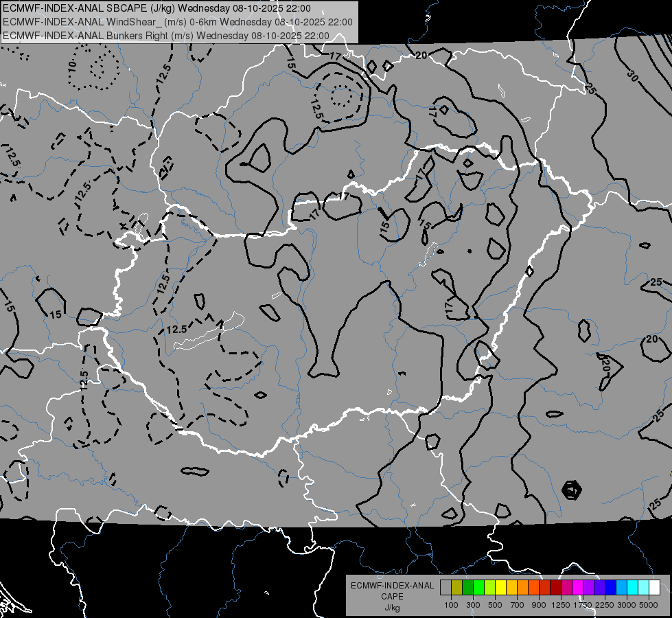
Task: Select the indigo swatch left of 2250
Action: [x=599, y=587]
